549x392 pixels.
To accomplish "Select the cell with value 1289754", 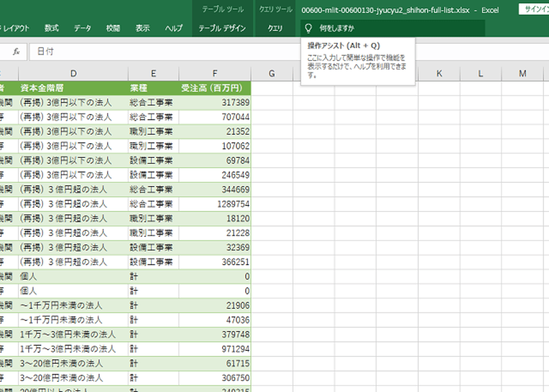I will point(214,204).
